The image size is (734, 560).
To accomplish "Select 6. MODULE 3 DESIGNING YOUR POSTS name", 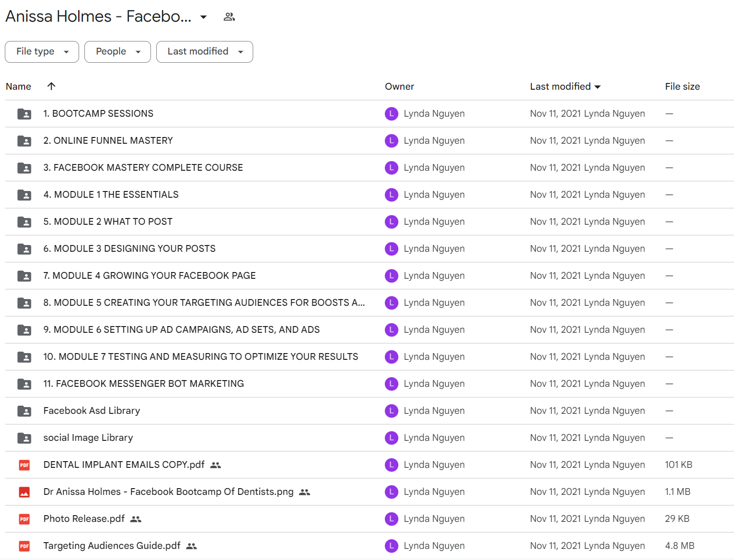I will pyautogui.click(x=130, y=248).
